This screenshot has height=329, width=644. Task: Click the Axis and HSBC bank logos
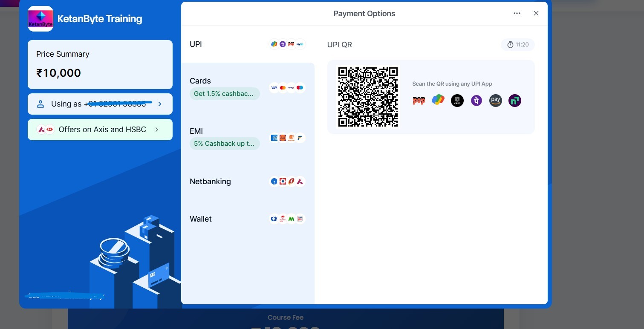coord(46,130)
